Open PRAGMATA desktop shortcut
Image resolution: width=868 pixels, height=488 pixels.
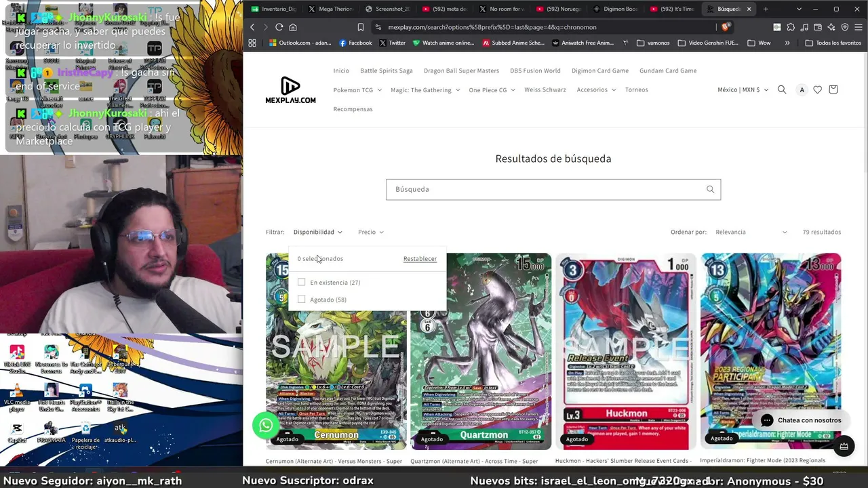(51, 432)
